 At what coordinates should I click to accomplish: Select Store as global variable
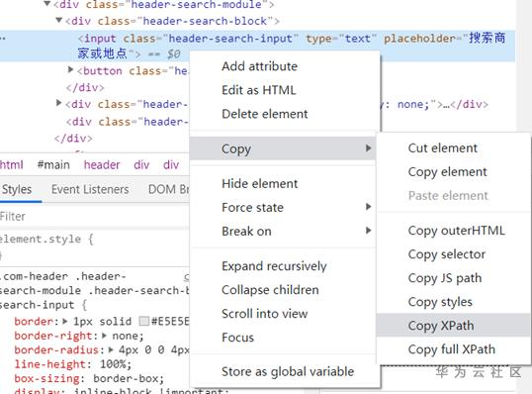pyautogui.click(x=288, y=371)
